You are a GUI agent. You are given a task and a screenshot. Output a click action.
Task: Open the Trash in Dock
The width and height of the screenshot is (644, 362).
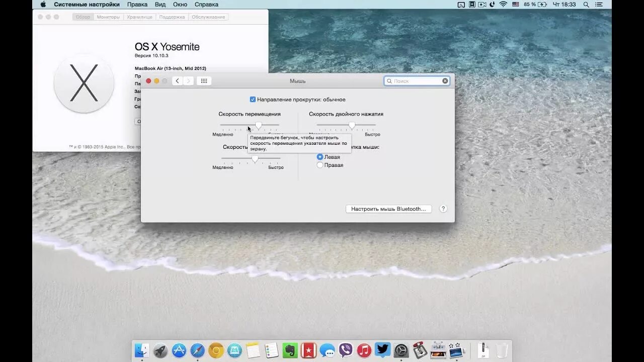(502, 350)
